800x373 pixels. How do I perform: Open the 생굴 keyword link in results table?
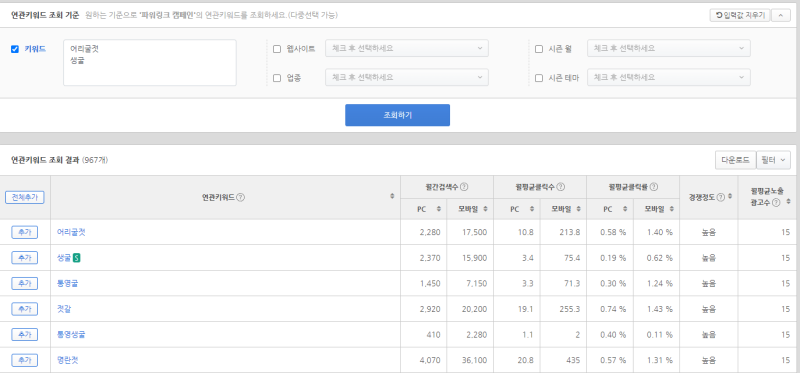click(x=64, y=258)
